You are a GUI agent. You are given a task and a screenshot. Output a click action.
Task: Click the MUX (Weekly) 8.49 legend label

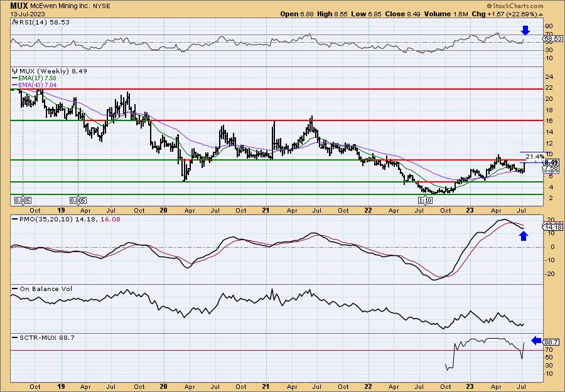tap(53, 71)
